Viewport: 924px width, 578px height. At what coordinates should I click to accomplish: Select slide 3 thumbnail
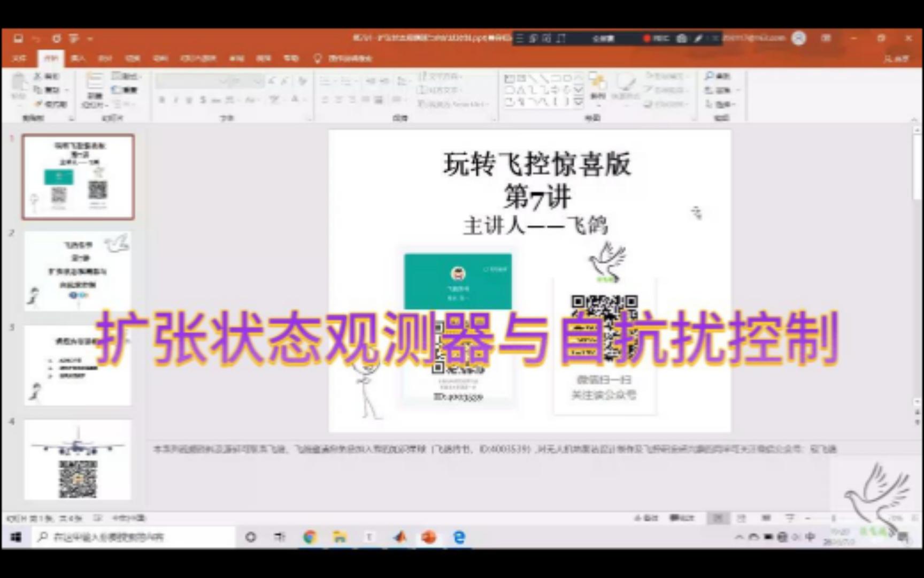tap(78, 365)
